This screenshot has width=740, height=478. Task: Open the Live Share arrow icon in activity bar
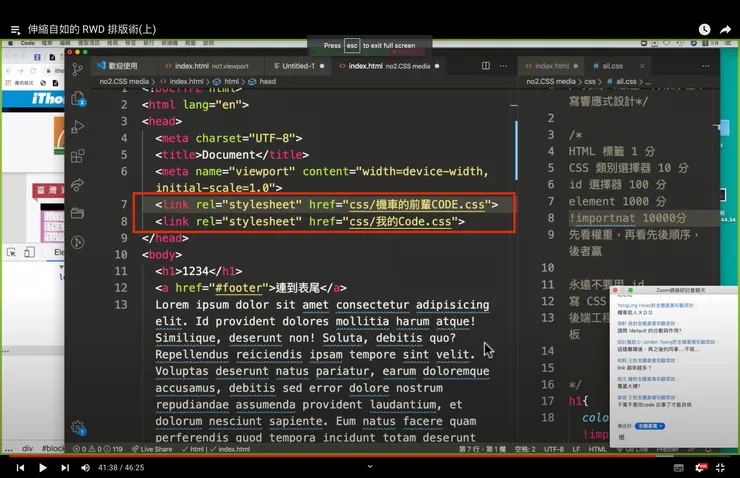pos(77,184)
